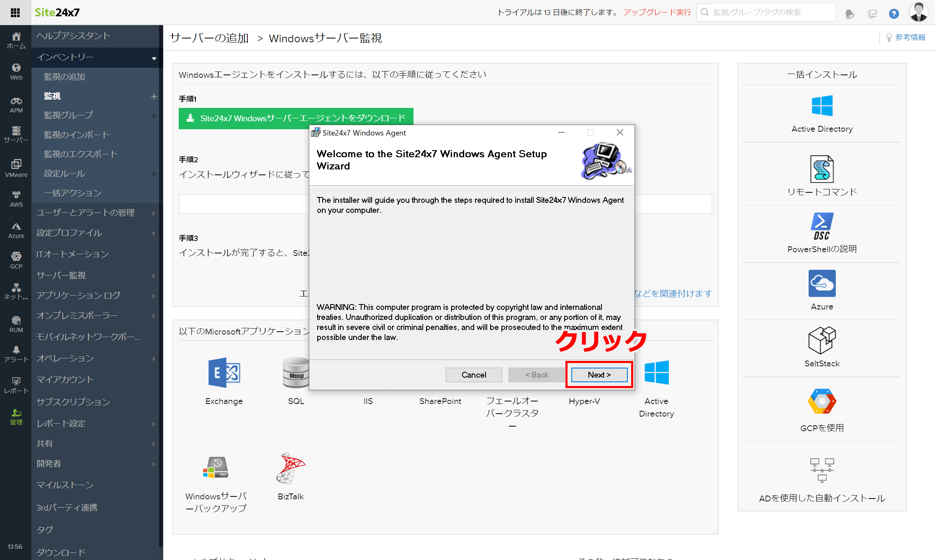The width and height of the screenshot is (935, 560).
Task: Click the help question mark icon
Action: coord(894,13)
